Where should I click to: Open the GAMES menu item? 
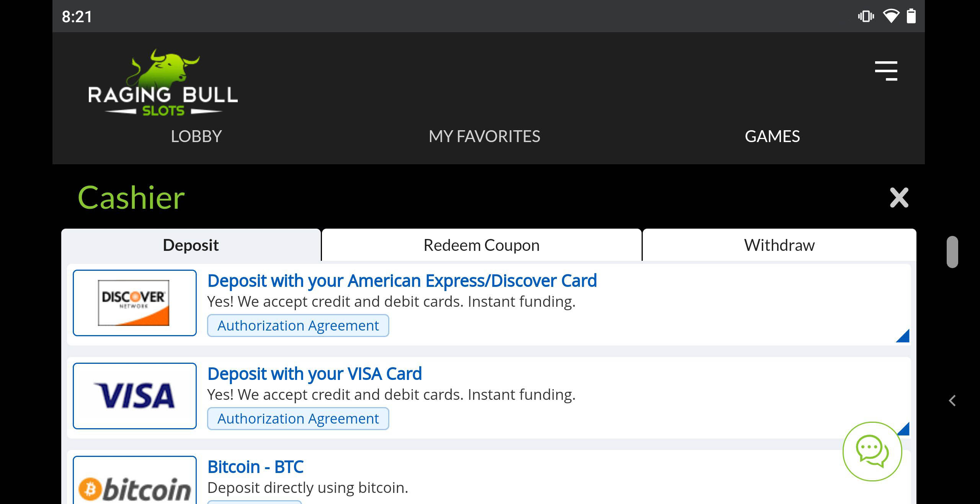pos(772,137)
